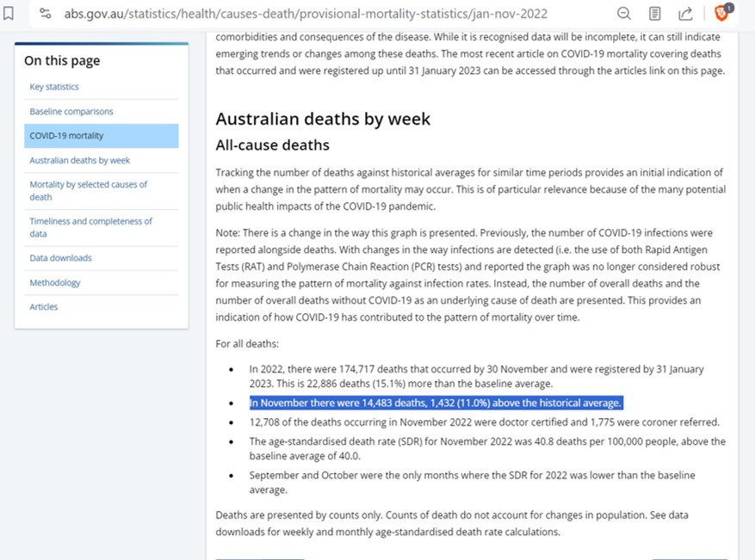Screen dimensions: 755x560
Task: Open site settings icon beside the URL
Action: (x=46, y=14)
